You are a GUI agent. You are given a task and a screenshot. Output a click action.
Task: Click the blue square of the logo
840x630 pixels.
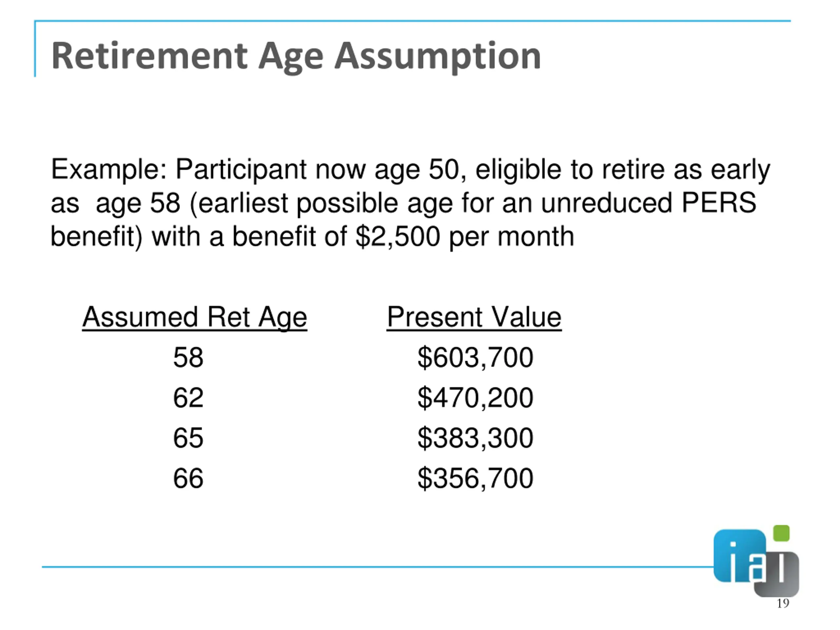tap(740, 556)
